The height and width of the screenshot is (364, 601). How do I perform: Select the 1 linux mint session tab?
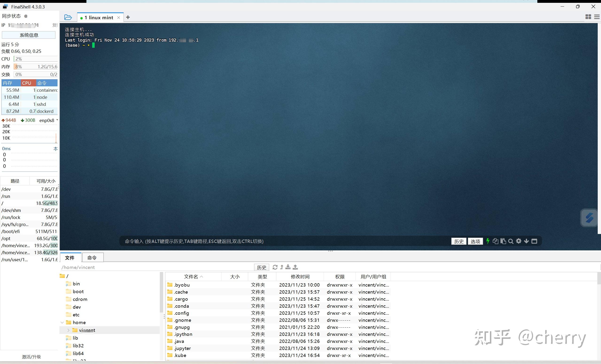click(98, 17)
